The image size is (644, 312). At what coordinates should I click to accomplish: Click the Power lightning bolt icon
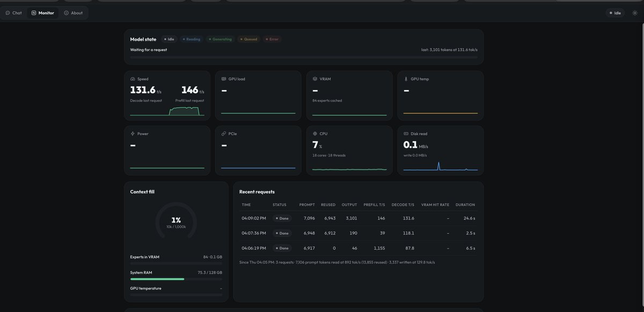coord(133,133)
